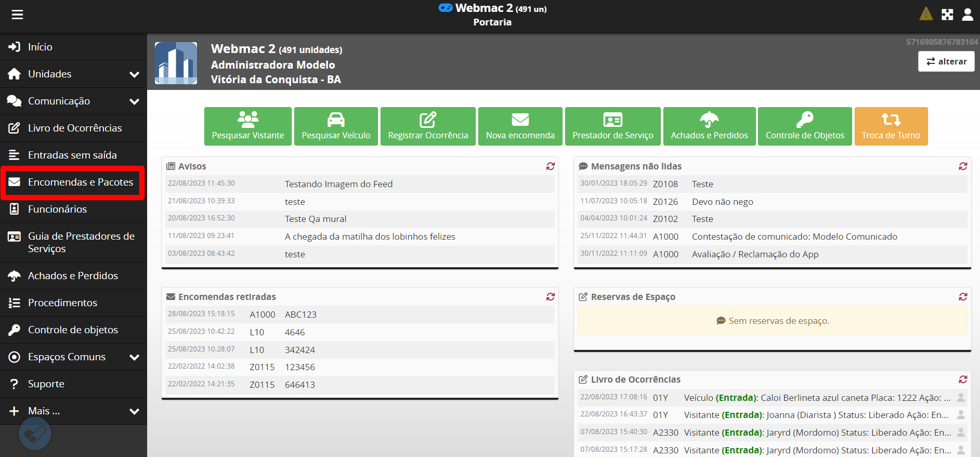Click the yellow warning triangle icon
Screen dimensions: 980x457
pyautogui.click(x=926, y=14)
